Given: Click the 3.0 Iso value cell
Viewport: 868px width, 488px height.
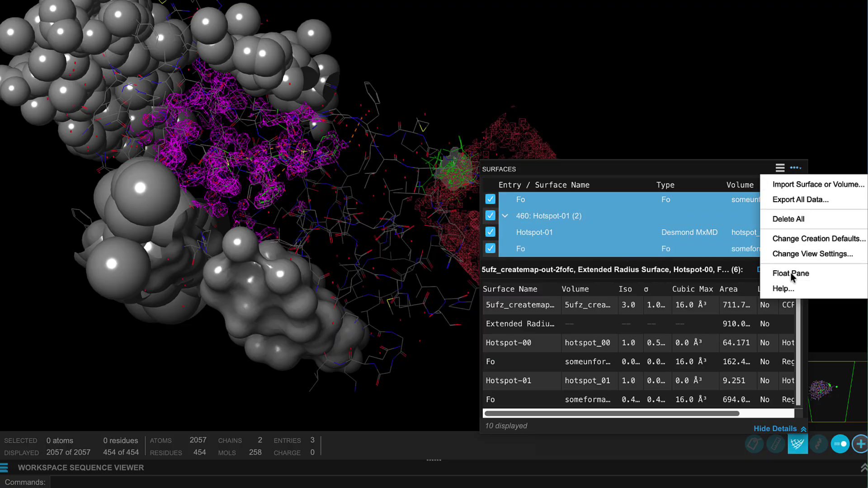Looking at the screenshot, I should coord(628,305).
